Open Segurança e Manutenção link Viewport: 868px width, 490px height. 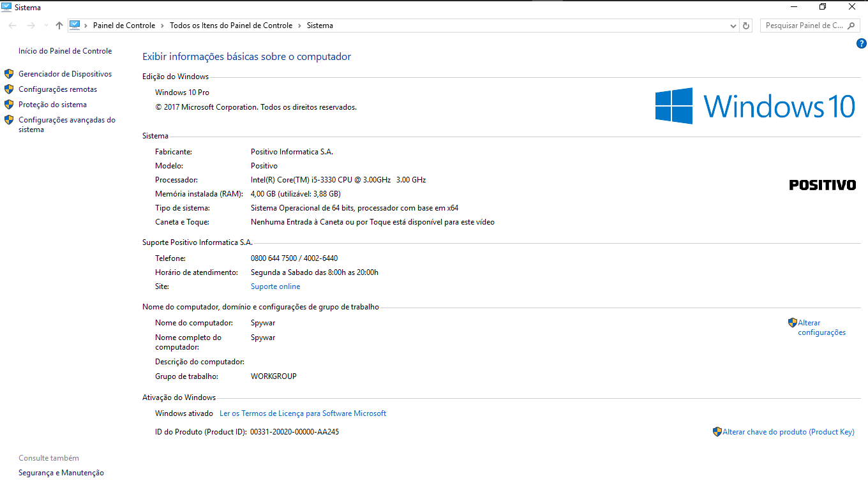coord(61,473)
